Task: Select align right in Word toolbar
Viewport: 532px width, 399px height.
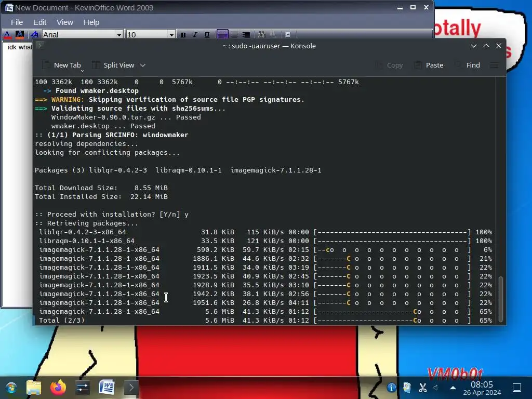Action: tap(246, 35)
